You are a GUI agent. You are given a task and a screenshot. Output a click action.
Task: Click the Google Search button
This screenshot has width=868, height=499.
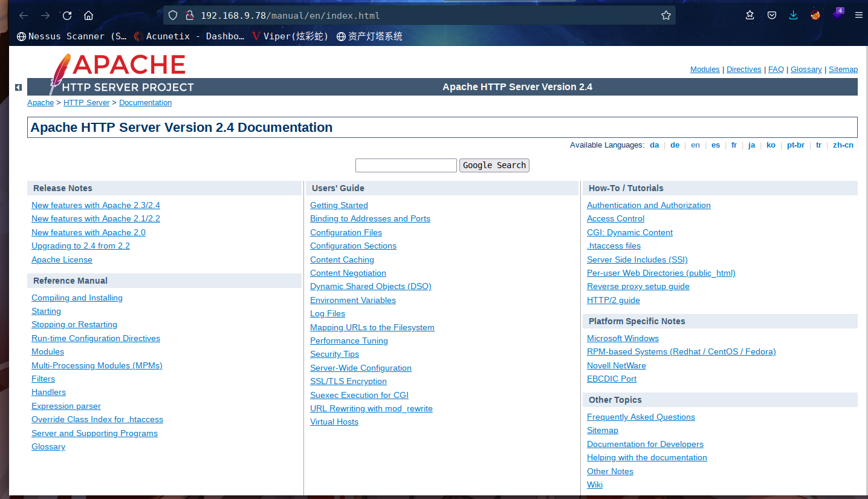[494, 165]
